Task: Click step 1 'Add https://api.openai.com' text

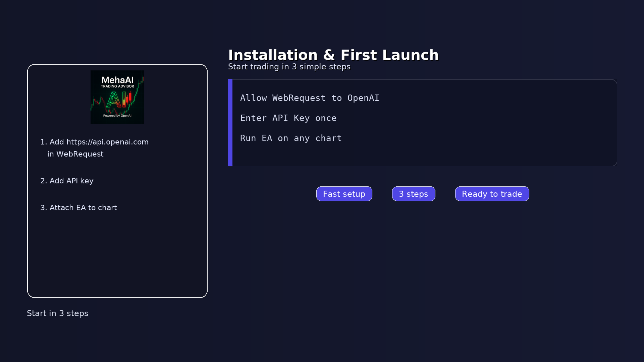Action: coord(94,142)
